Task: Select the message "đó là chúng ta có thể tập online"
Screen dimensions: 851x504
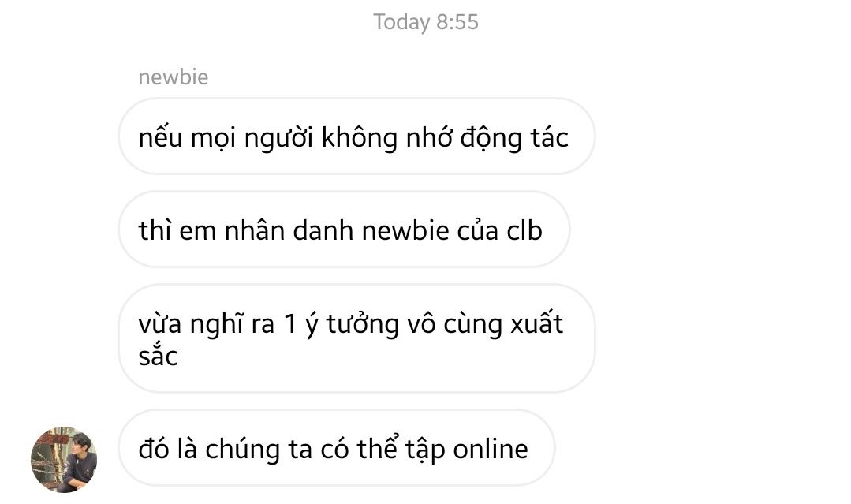Action: [x=337, y=447]
